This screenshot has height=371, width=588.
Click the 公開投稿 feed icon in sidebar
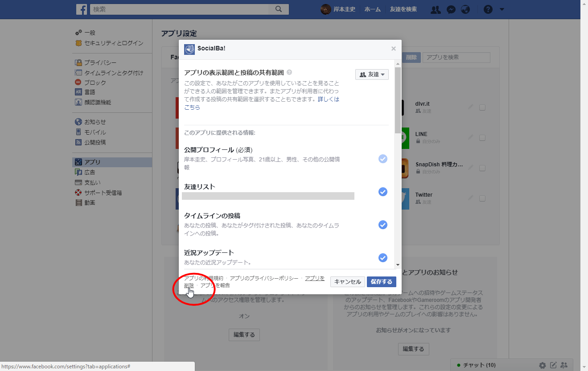coord(78,142)
